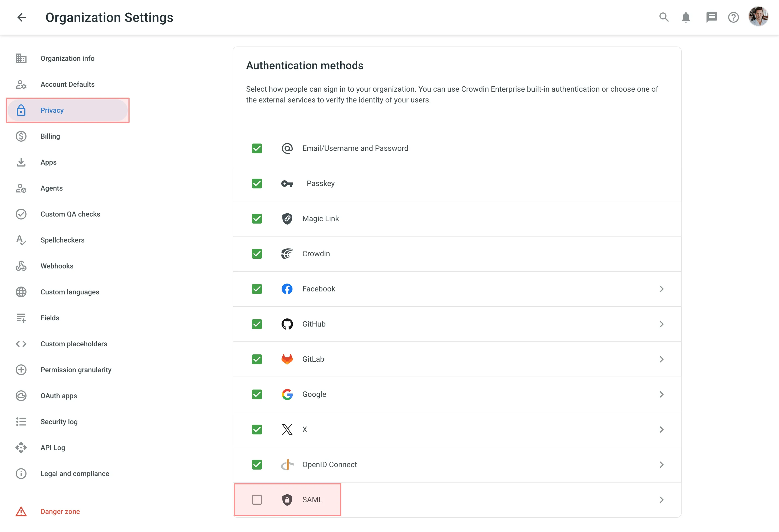Click the Danger zone warning icon
Image resolution: width=779 pixels, height=532 pixels.
pyautogui.click(x=21, y=511)
